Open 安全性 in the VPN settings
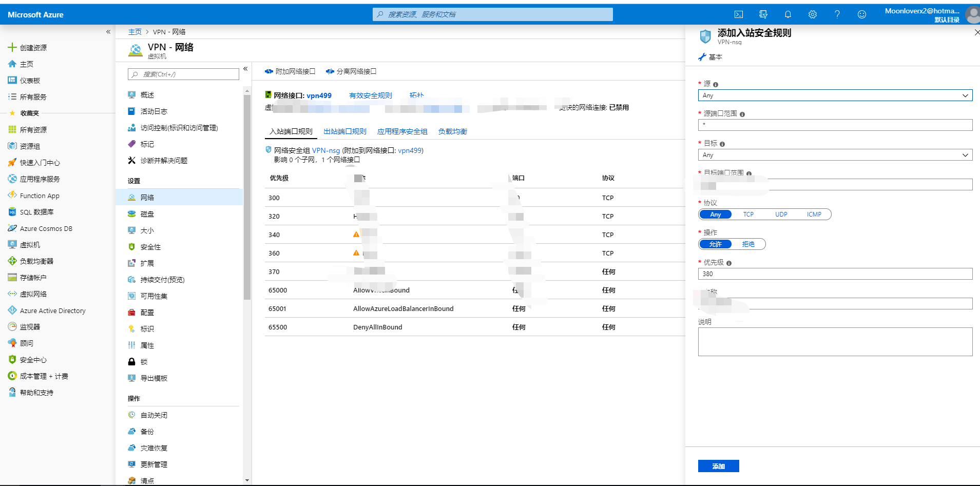Screen dimensions: 980x486 [150, 247]
